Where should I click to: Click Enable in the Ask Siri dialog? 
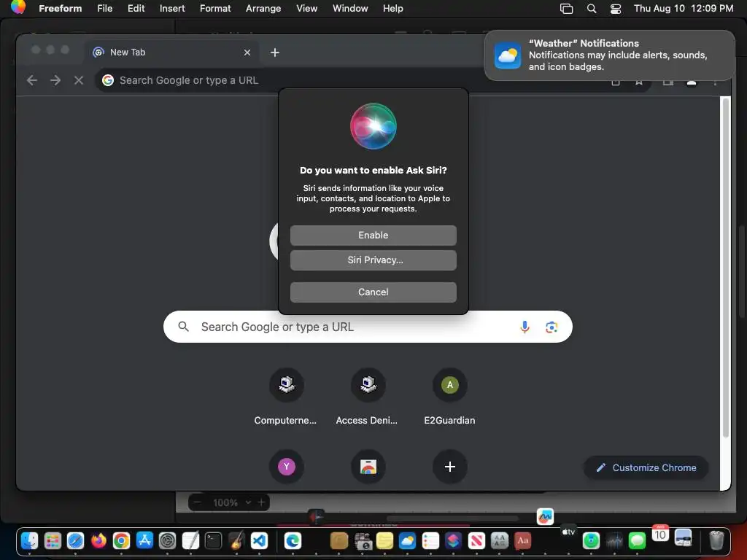[x=373, y=236]
